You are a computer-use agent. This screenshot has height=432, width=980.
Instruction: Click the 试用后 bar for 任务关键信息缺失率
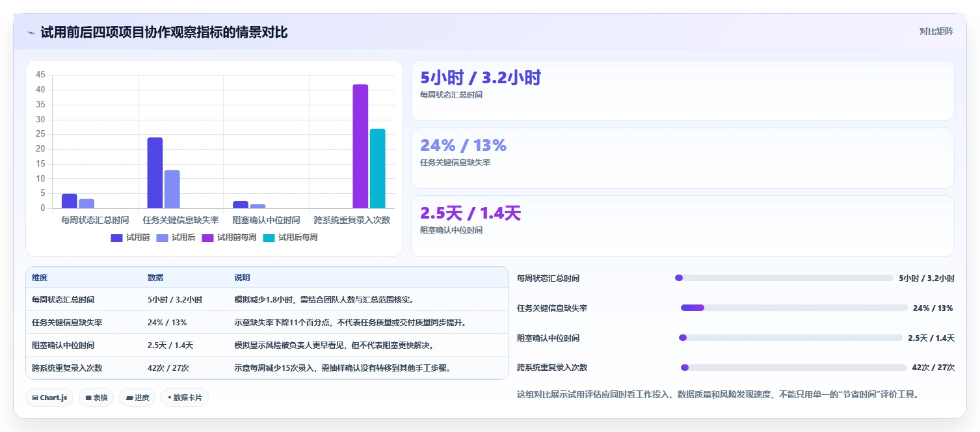click(x=172, y=189)
